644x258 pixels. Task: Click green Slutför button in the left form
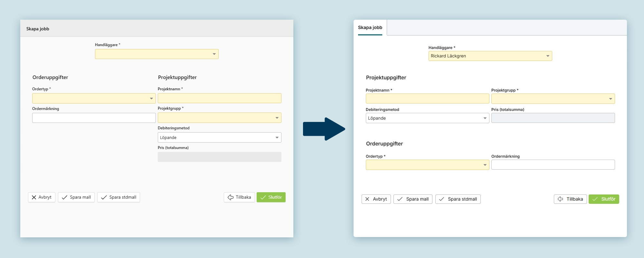click(x=271, y=197)
